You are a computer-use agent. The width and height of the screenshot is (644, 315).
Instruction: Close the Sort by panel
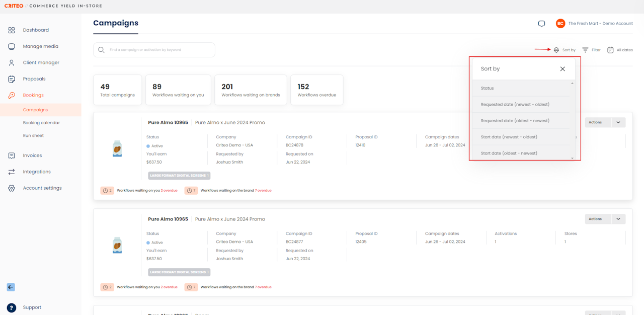[x=562, y=69]
